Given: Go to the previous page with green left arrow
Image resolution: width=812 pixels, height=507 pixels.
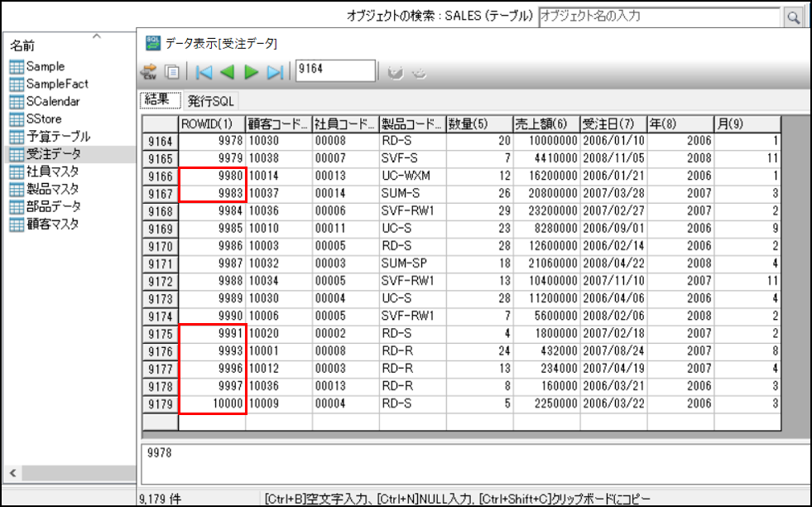Looking at the screenshot, I should (227, 72).
